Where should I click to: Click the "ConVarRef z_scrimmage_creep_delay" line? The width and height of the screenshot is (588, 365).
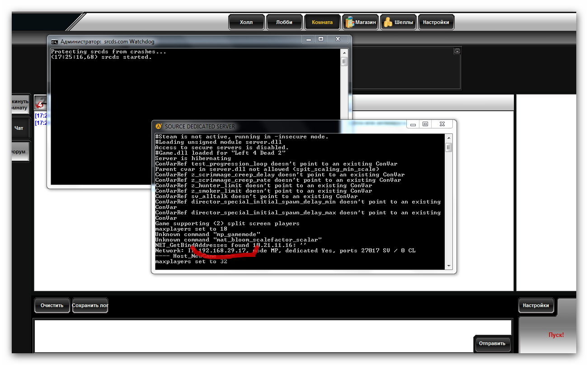280,175
